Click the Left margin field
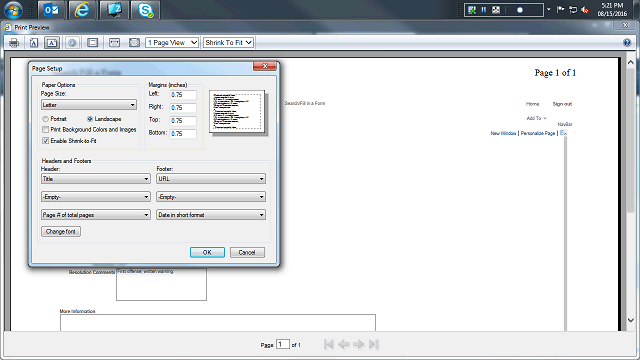Viewport: 640px width, 360px height. pyautogui.click(x=183, y=95)
